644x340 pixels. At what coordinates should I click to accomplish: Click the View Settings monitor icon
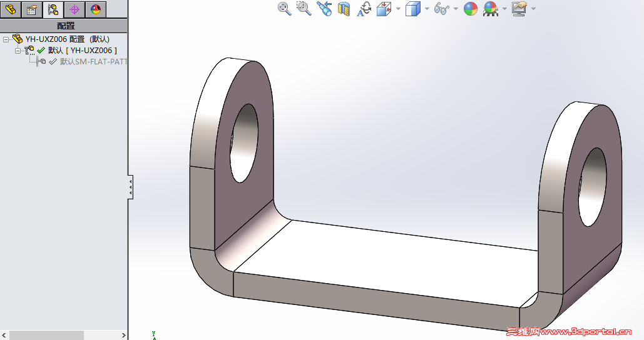tap(519, 9)
